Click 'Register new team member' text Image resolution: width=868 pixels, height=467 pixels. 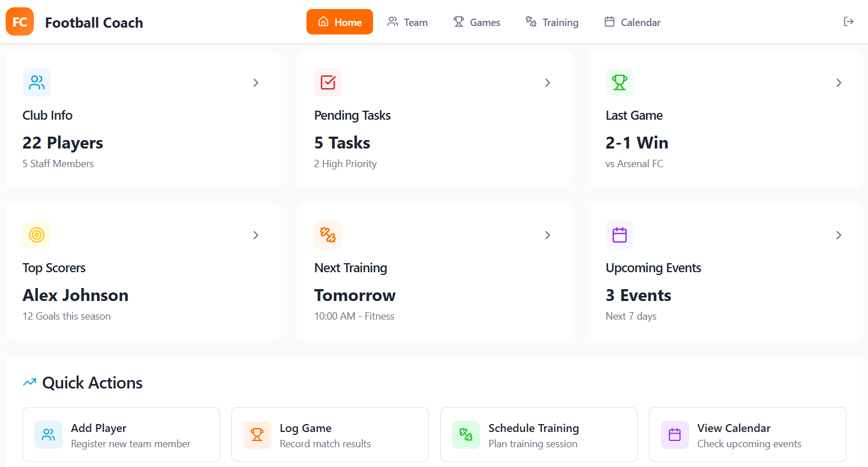[131, 444]
